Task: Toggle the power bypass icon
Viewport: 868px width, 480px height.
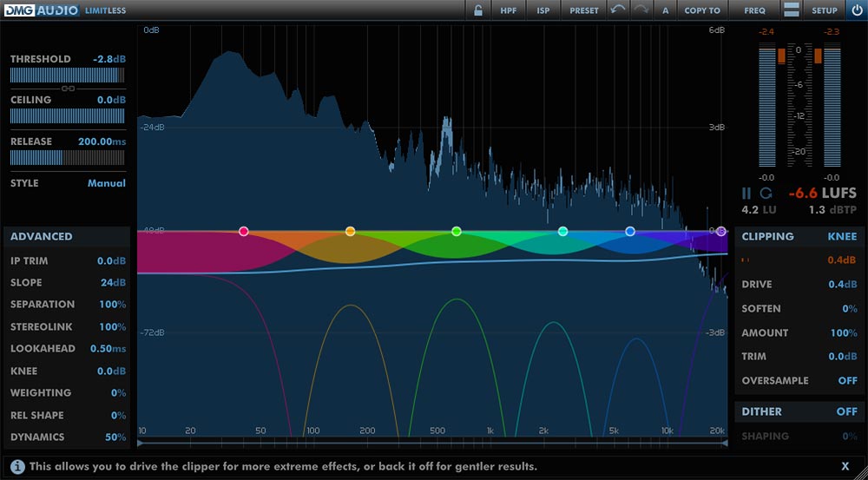Action: [857, 10]
